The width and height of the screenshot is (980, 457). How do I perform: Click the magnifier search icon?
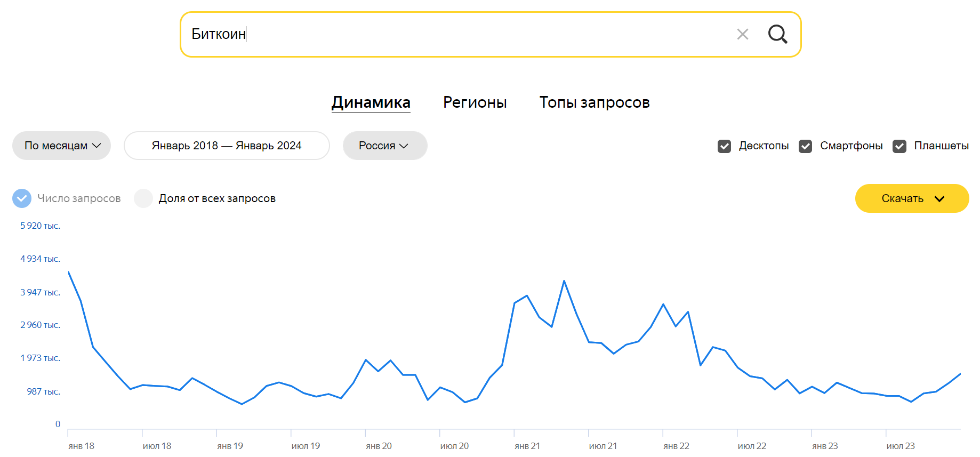[x=777, y=34]
